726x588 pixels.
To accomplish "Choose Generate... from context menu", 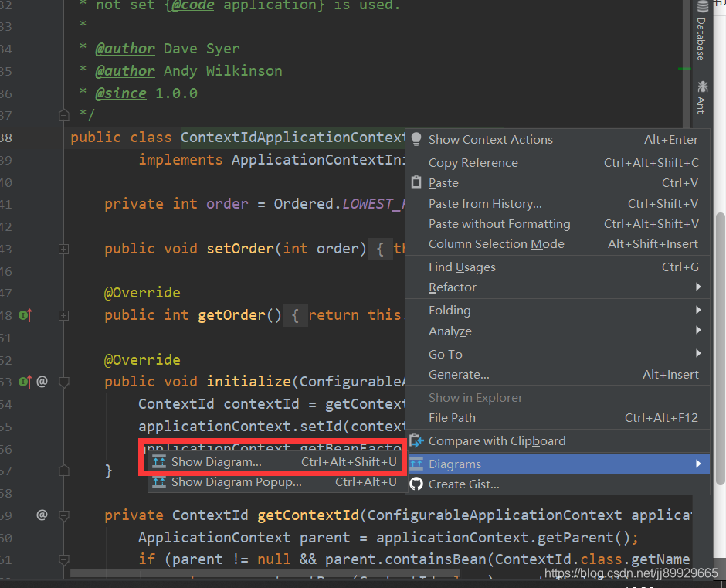I will [558, 375].
